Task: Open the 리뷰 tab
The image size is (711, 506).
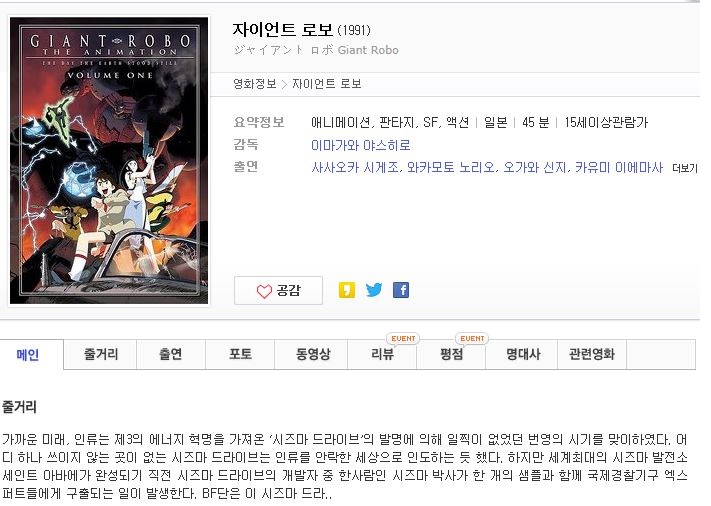Action: click(x=382, y=355)
